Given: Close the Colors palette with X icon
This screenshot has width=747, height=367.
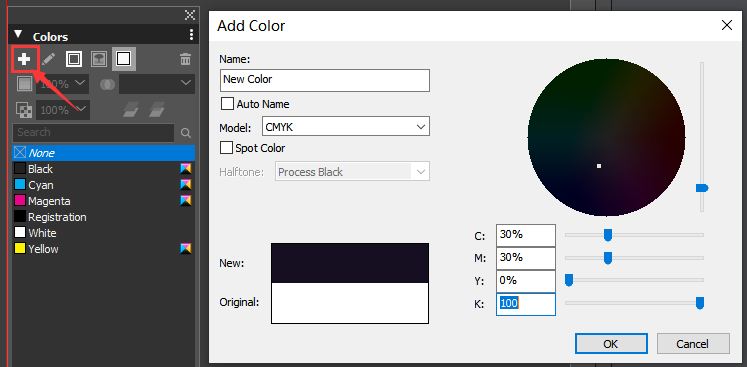Looking at the screenshot, I should [190, 15].
